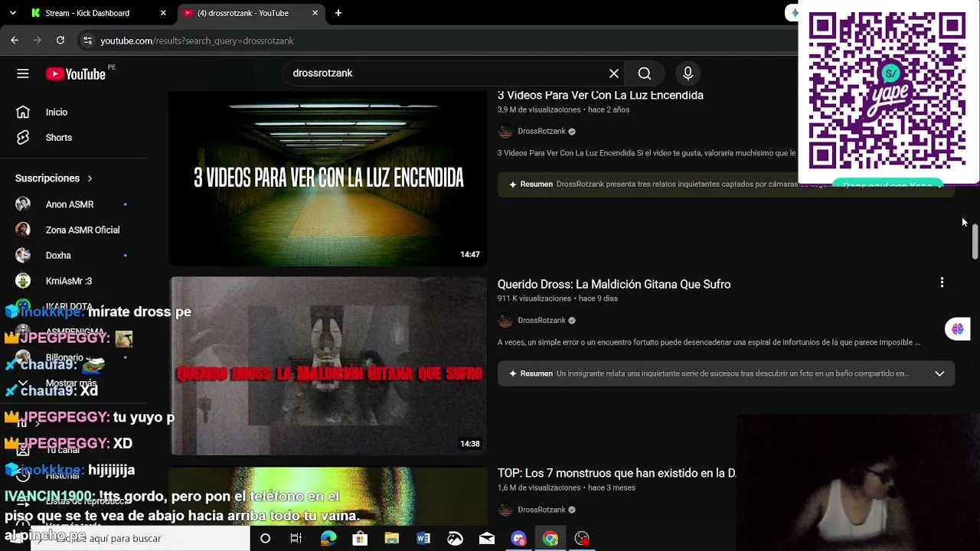Click the KmiAsMr :3 frog avatar
This screenshot has width=980, height=551.
click(x=23, y=281)
